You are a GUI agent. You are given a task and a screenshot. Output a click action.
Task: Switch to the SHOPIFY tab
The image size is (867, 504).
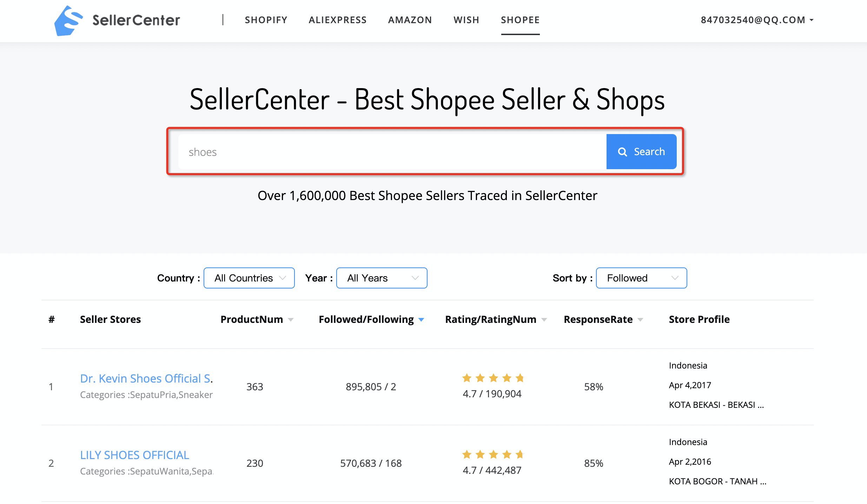pos(266,20)
